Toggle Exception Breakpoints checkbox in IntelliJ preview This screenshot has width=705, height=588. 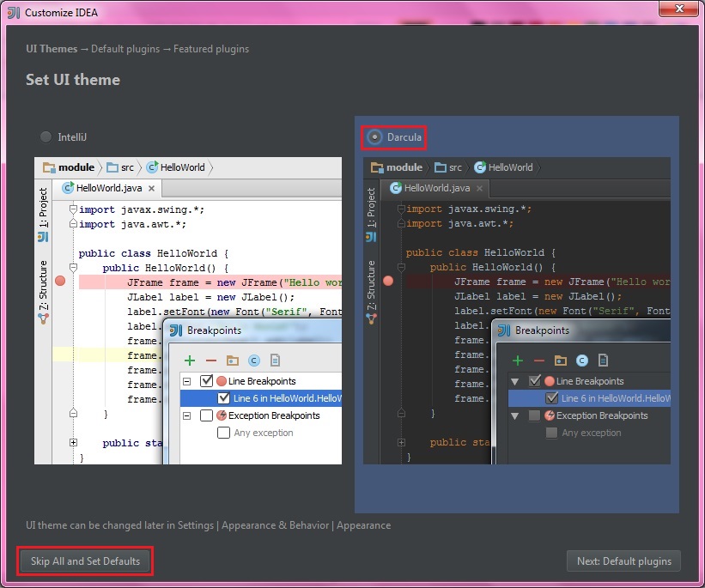pos(206,415)
